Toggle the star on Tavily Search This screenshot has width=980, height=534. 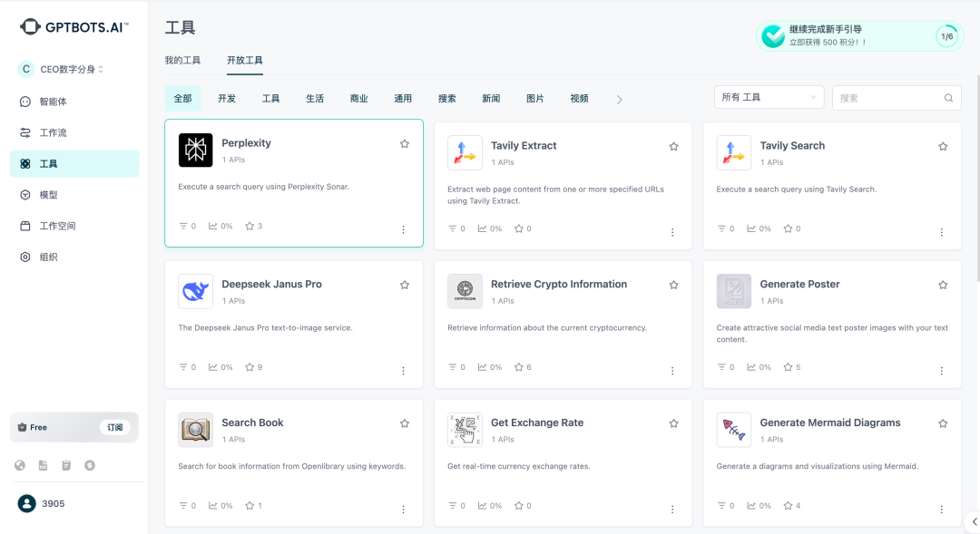[x=943, y=145]
